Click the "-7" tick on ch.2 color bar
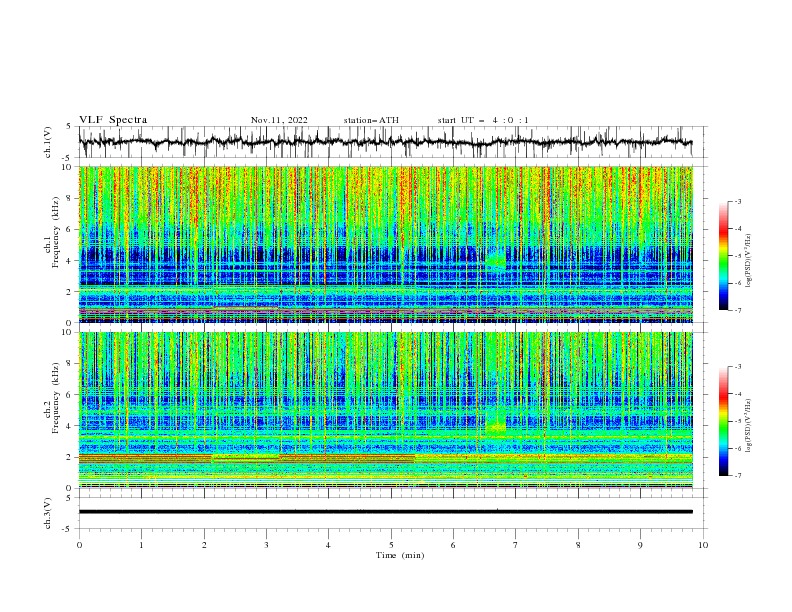Image resolution: width=792 pixels, height=612 pixels. 737,475
